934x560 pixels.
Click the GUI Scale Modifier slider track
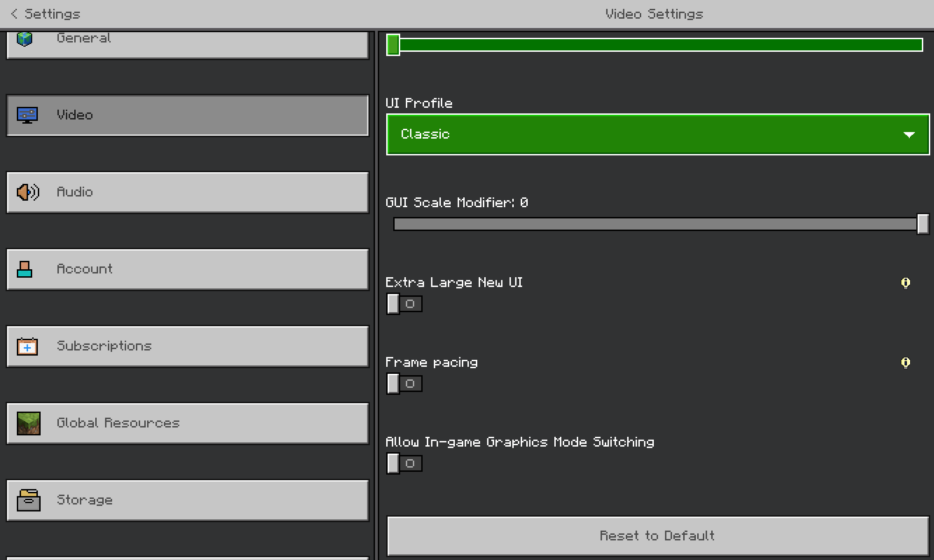654,224
